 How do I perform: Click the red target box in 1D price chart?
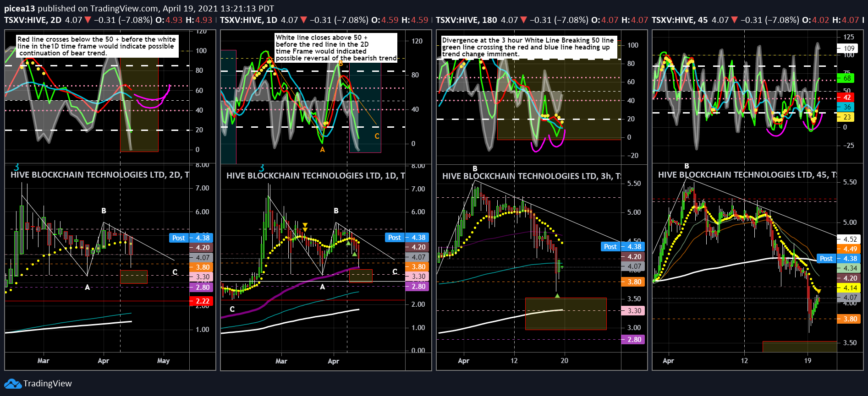(x=361, y=276)
